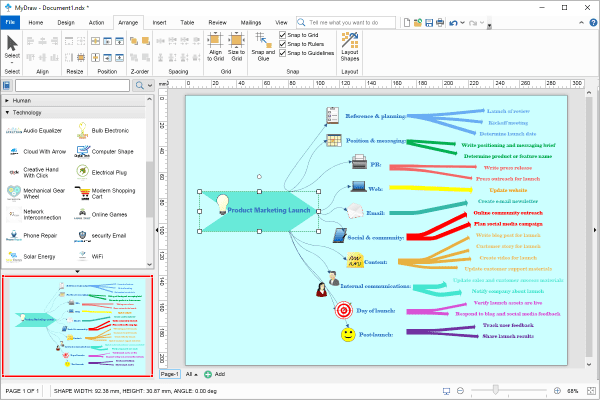
Task: Switch to the Insert tab
Action: 159,23
